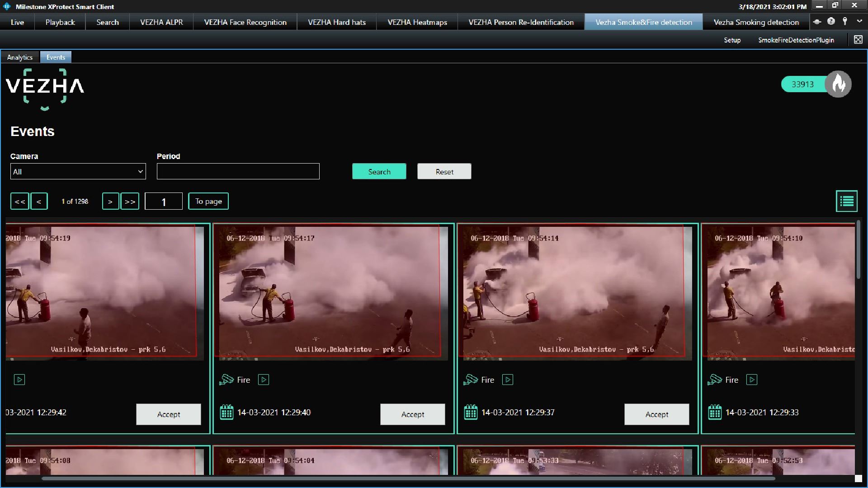This screenshot has height=488, width=868.
Task: Click the VEZHA logo
Action: 45,89
